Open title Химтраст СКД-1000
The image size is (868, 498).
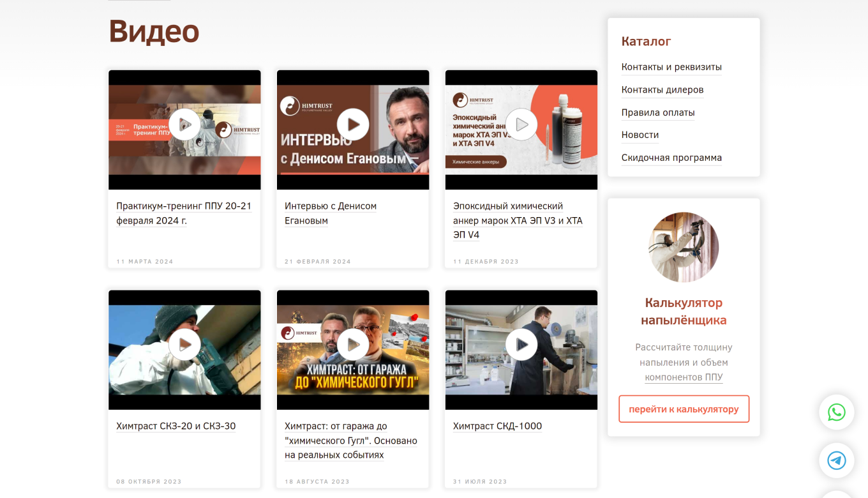(x=497, y=426)
